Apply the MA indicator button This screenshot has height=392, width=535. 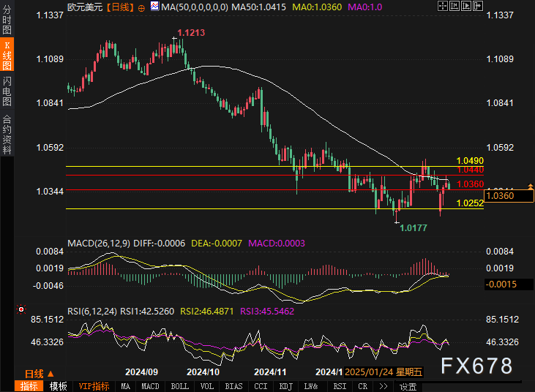pos(126,386)
